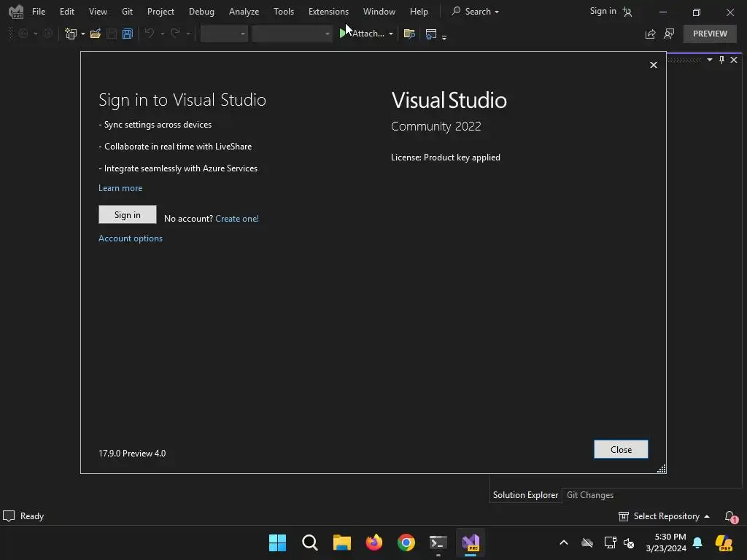The height and width of the screenshot is (560, 747).
Task: Open the Window menu
Action: pos(379,12)
